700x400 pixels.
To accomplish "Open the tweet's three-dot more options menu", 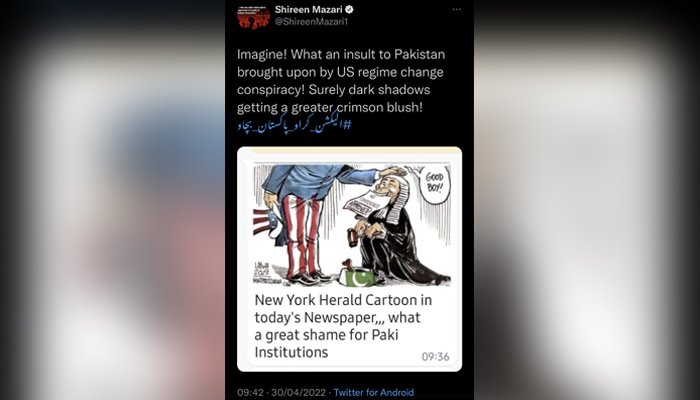I will tap(456, 9).
